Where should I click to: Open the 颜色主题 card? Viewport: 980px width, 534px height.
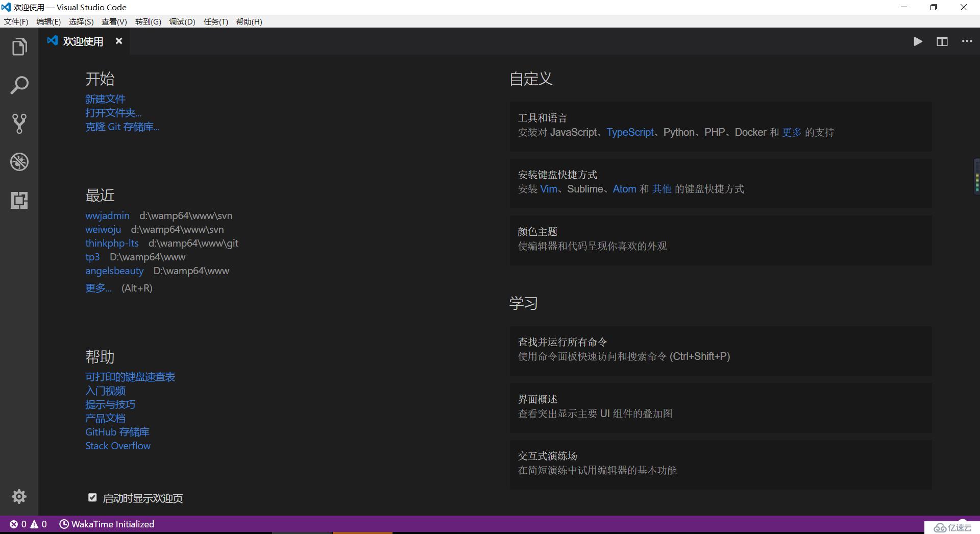point(721,240)
